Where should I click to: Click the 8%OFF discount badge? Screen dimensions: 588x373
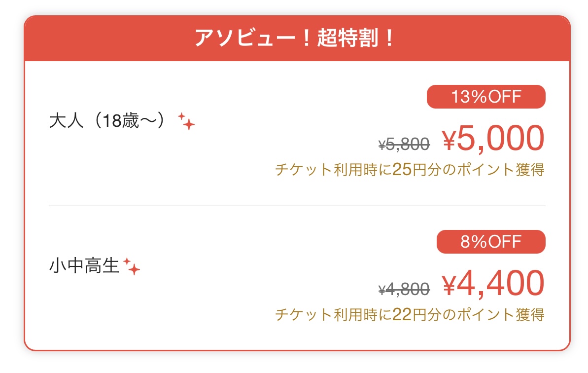(x=491, y=242)
